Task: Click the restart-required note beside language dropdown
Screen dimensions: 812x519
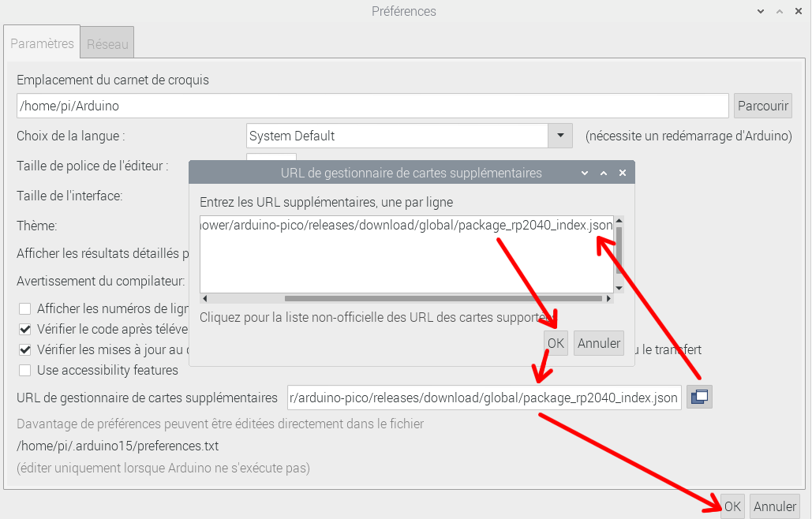Action: tap(689, 136)
